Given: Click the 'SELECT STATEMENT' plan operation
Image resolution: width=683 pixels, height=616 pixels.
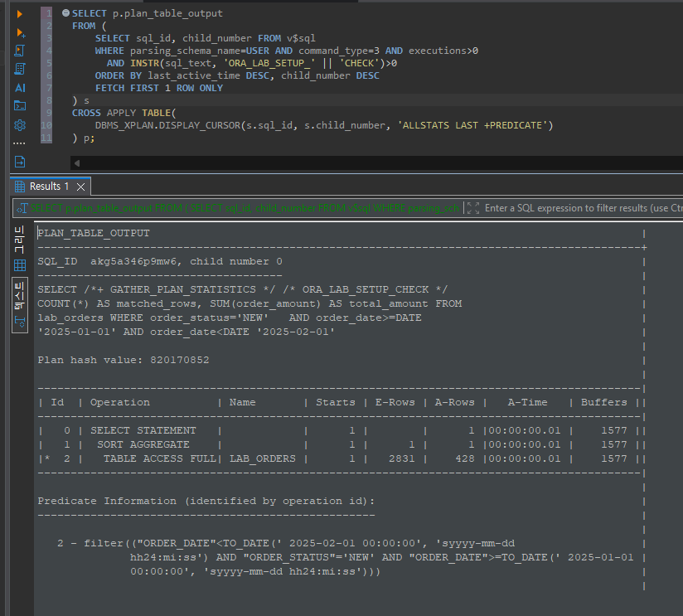Looking at the screenshot, I should tap(143, 431).
